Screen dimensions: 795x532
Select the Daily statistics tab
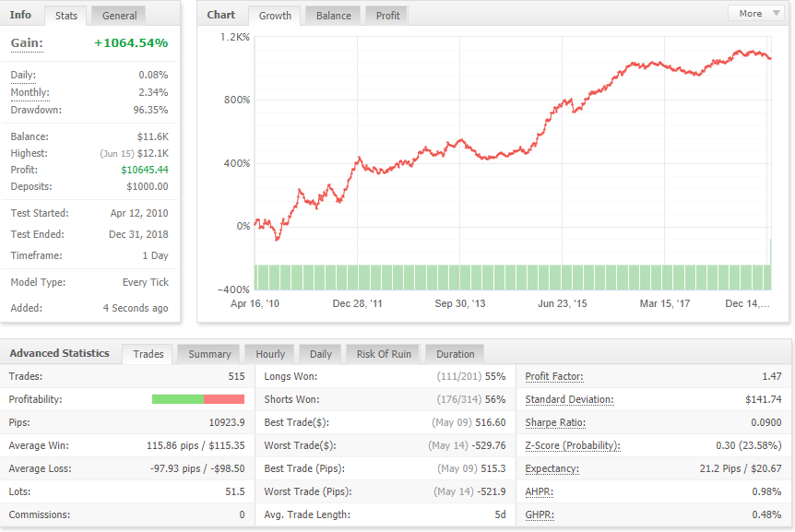pyautogui.click(x=320, y=354)
